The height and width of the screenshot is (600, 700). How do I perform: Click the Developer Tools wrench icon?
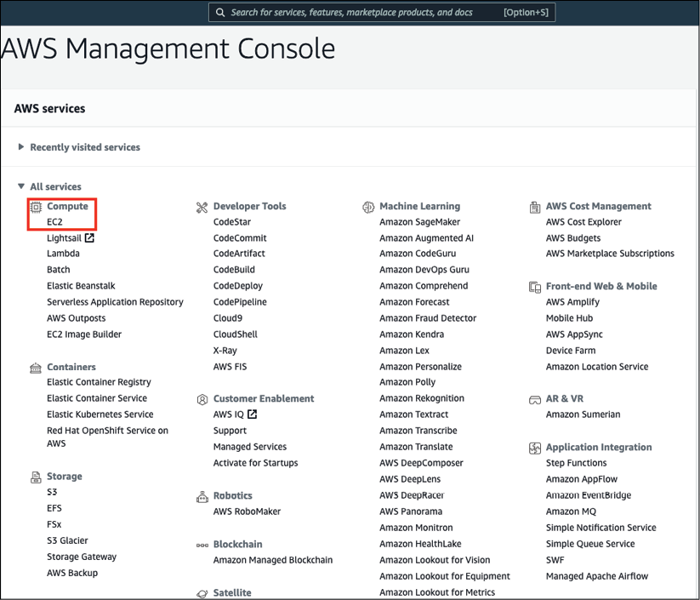[202, 207]
